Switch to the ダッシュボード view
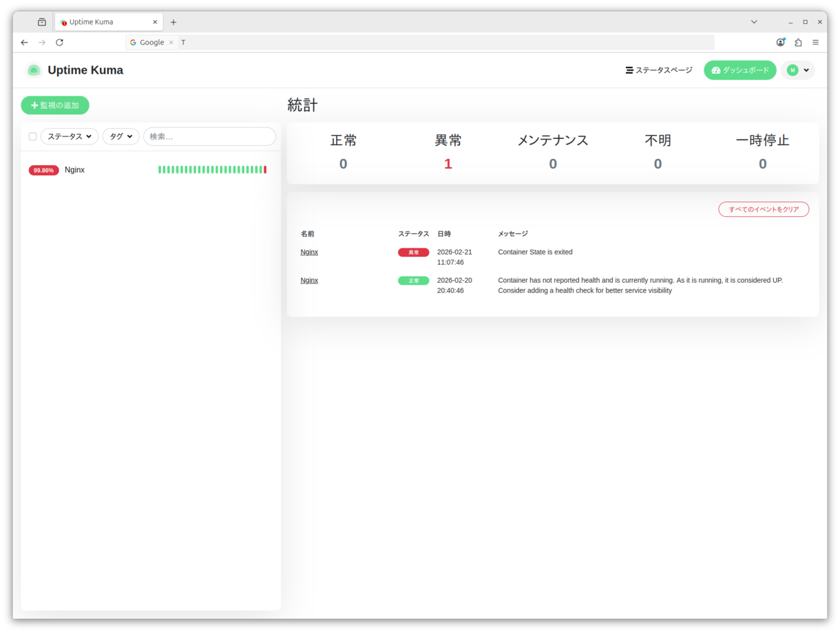The width and height of the screenshot is (840, 633). [740, 70]
